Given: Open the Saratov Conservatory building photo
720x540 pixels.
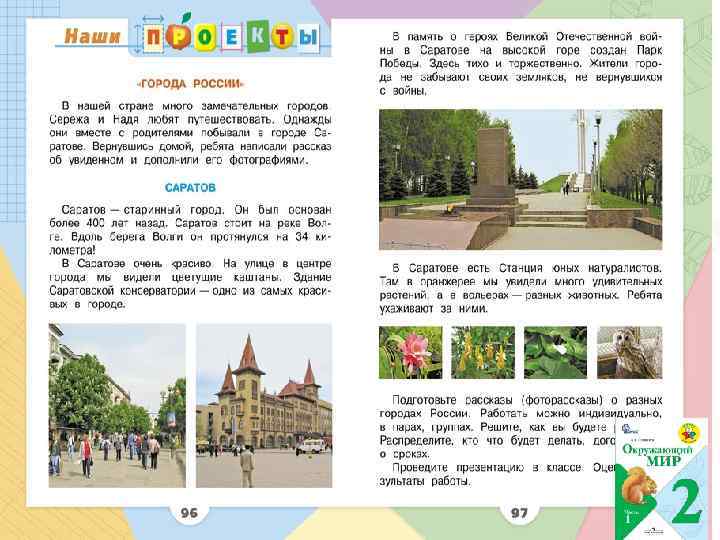Looking at the screenshot, I should 264,405.
